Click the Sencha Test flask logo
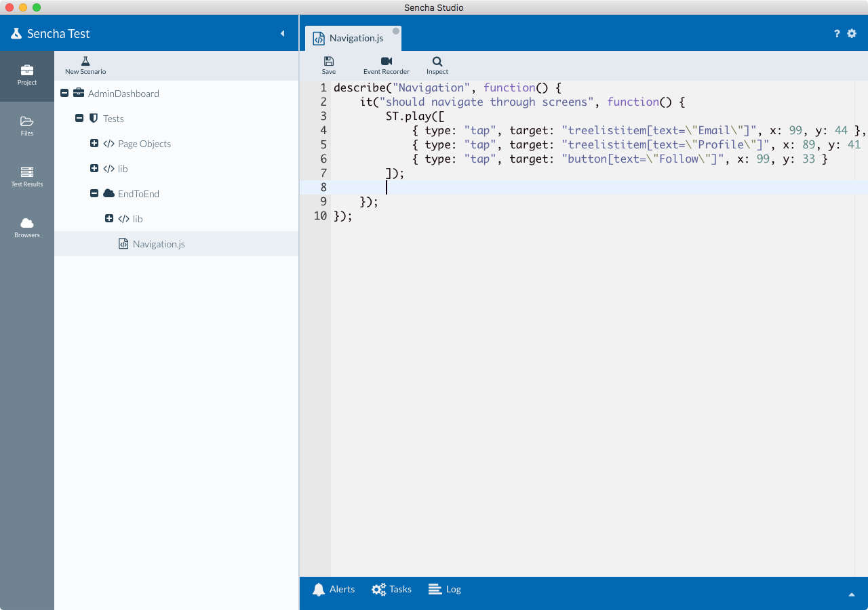This screenshot has height=610, width=868. (16, 33)
